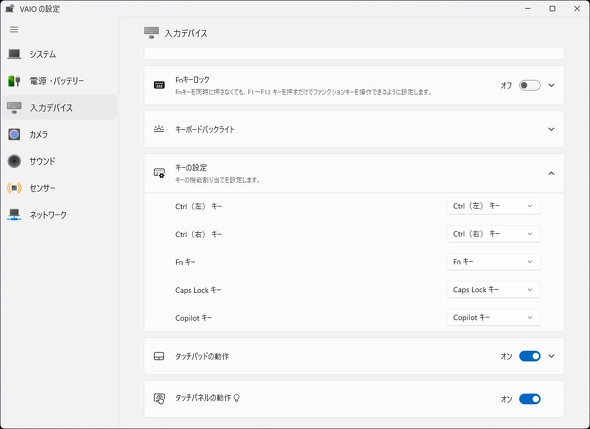The width and height of the screenshot is (590, 429).
Task: Open the Copilot キー assignment dropdown
Action: pyautogui.click(x=494, y=318)
